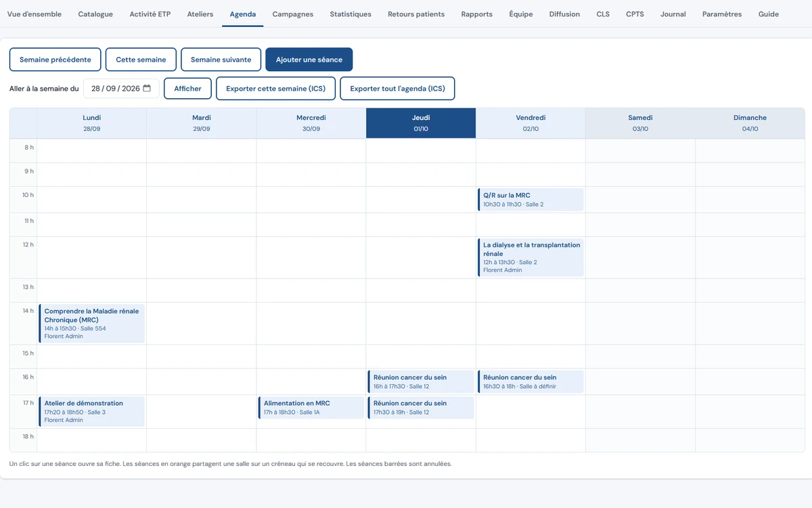Open the Alimentation en MRC session
Image resolution: width=812 pixels, height=508 pixels.
(311, 408)
